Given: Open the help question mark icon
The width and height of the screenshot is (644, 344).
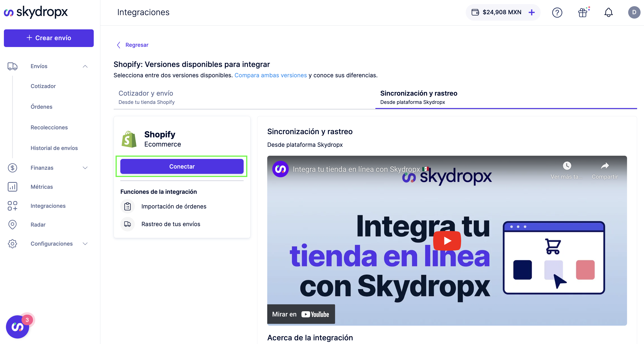Looking at the screenshot, I should pos(557,12).
